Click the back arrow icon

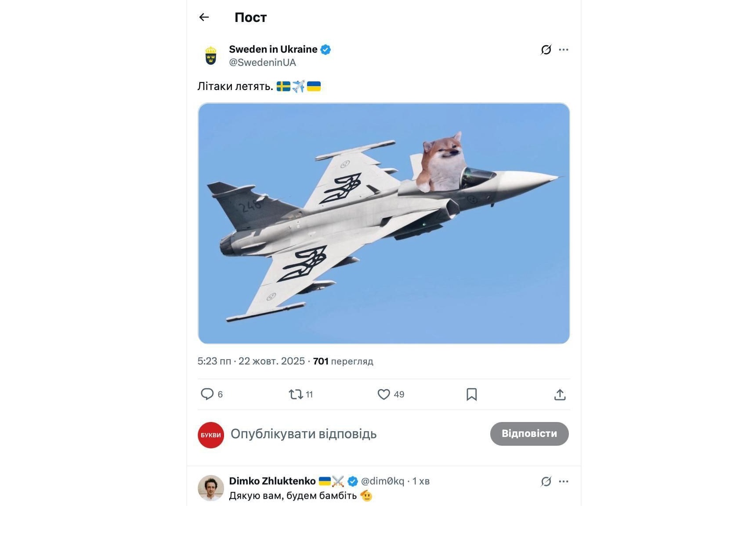tap(204, 17)
